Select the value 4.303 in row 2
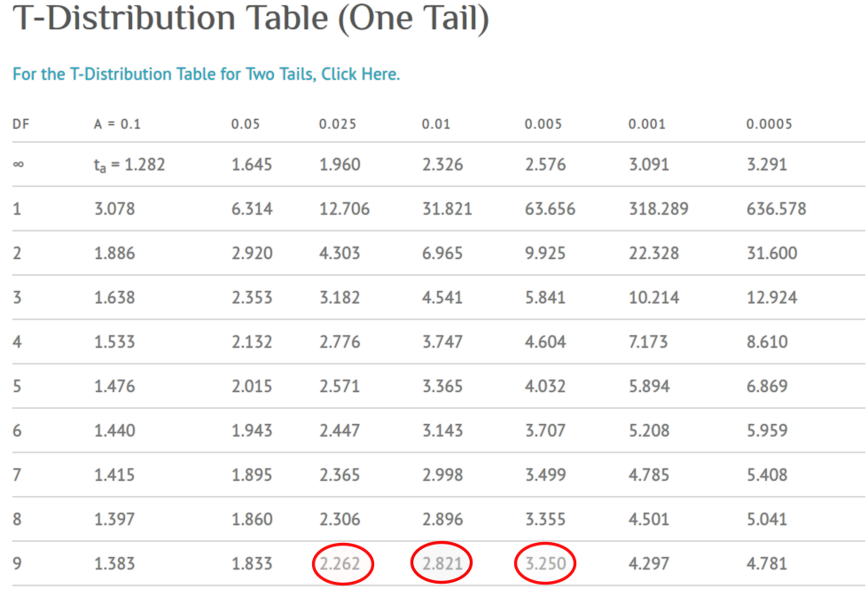 [340, 254]
